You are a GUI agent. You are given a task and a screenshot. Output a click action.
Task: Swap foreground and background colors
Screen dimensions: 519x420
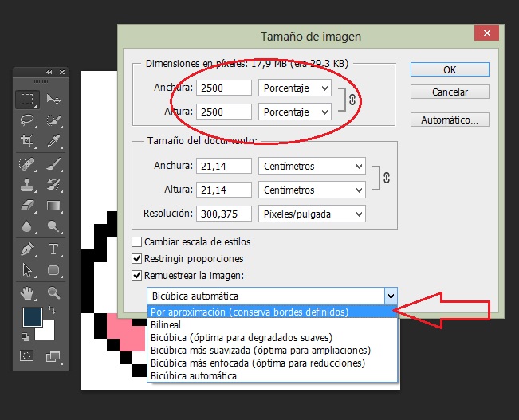(52, 310)
